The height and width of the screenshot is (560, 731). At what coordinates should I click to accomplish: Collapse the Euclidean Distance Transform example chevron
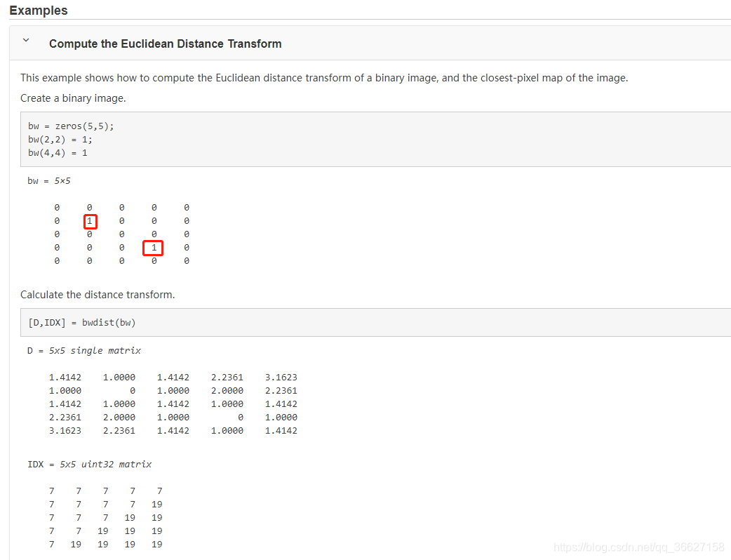point(26,41)
